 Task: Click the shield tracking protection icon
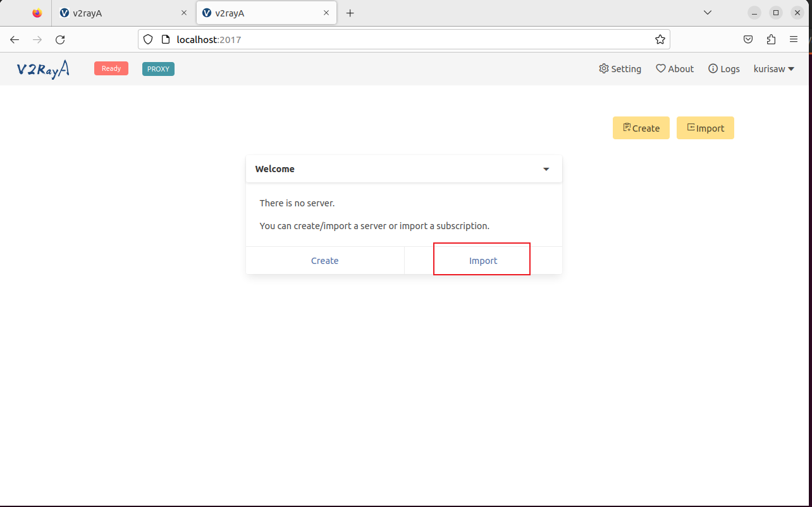[148, 39]
